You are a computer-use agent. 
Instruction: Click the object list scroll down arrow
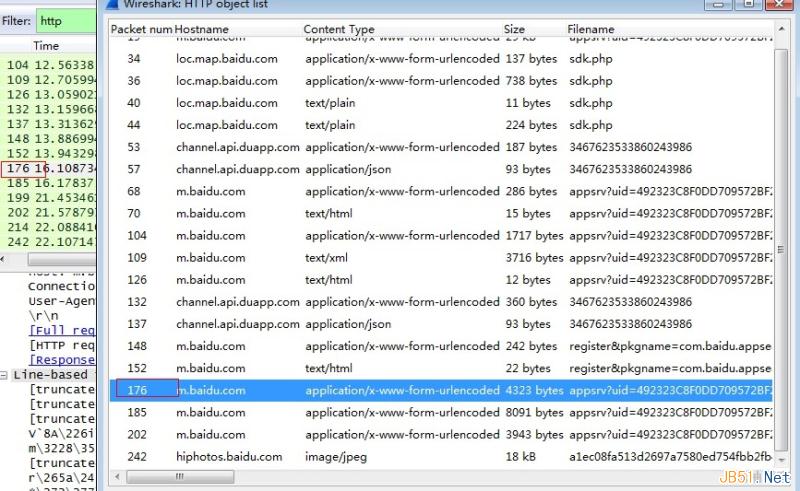[781, 460]
